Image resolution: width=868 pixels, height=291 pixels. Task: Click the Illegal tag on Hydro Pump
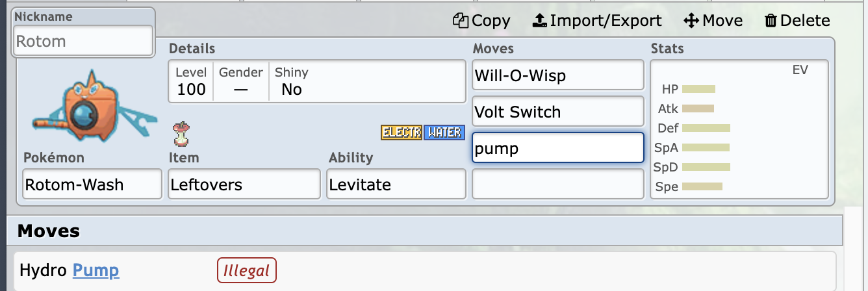coord(246,270)
